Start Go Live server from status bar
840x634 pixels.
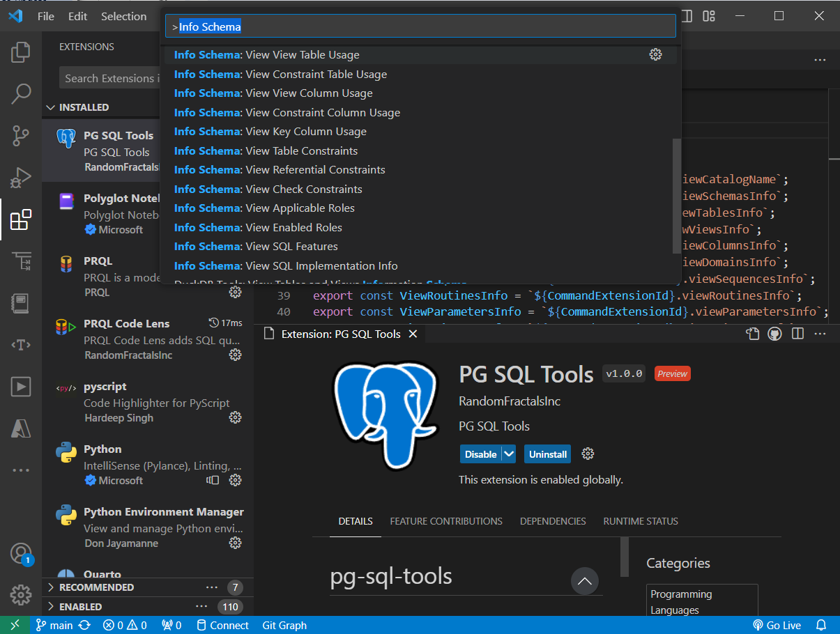[x=777, y=625]
